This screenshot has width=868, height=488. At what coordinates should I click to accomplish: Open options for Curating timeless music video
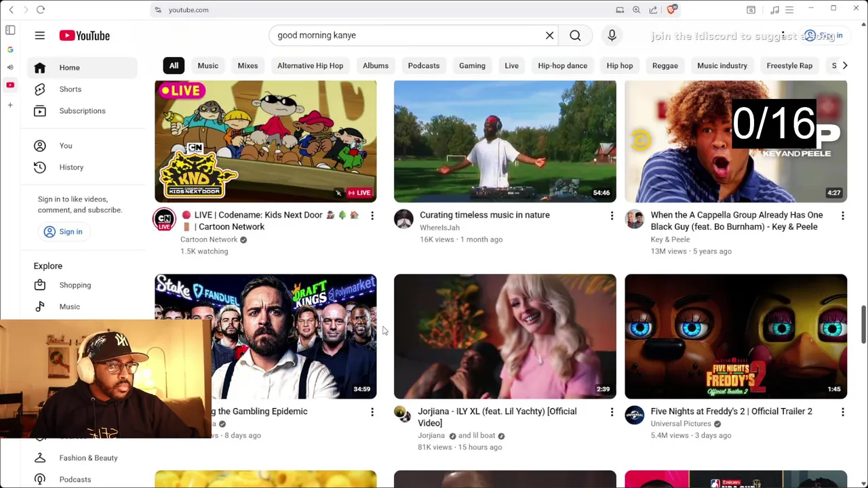[x=612, y=216]
